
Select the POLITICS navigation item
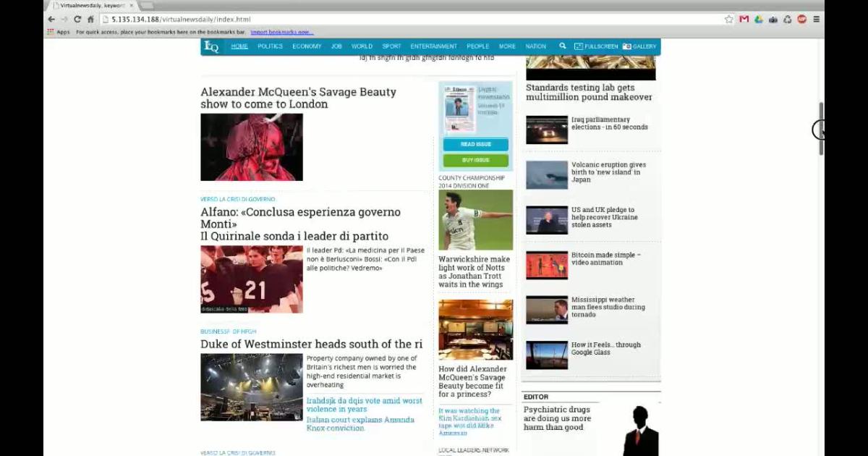pos(270,46)
